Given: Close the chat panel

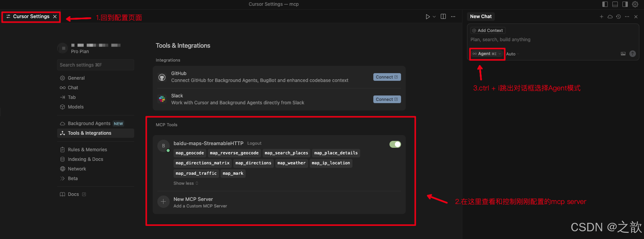Looking at the screenshot, I should pyautogui.click(x=636, y=17).
